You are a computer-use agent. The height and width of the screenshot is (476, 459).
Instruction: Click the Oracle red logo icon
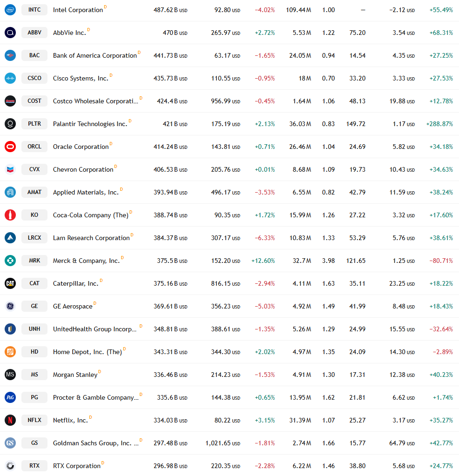[x=10, y=147]
